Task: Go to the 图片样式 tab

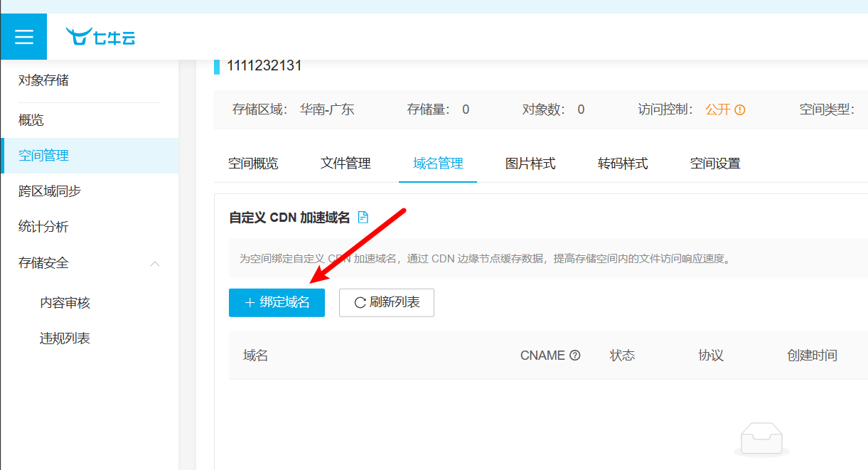Action: tap(530, 164)
